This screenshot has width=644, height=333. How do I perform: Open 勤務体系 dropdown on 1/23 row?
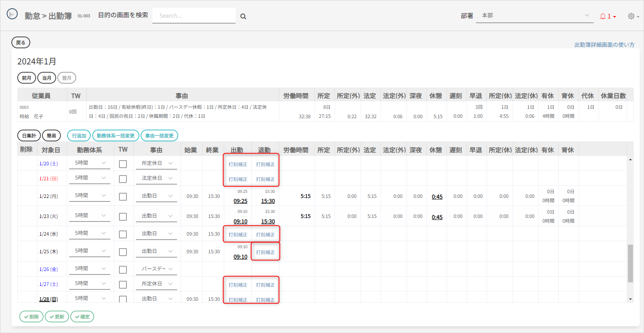(90, 216)
